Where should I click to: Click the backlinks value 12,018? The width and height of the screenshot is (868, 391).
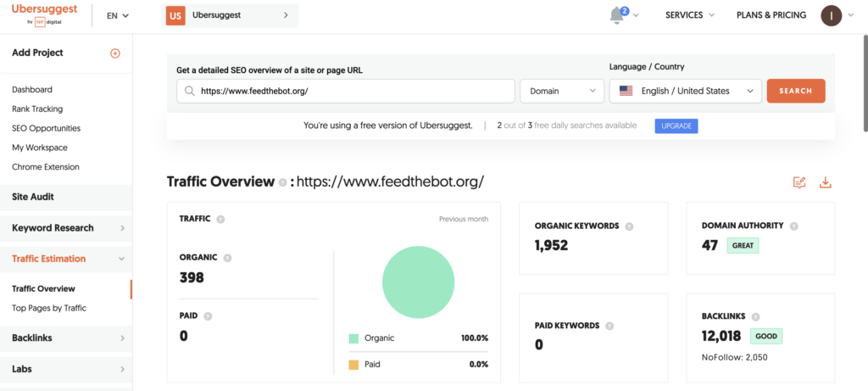tap(721, 336)
